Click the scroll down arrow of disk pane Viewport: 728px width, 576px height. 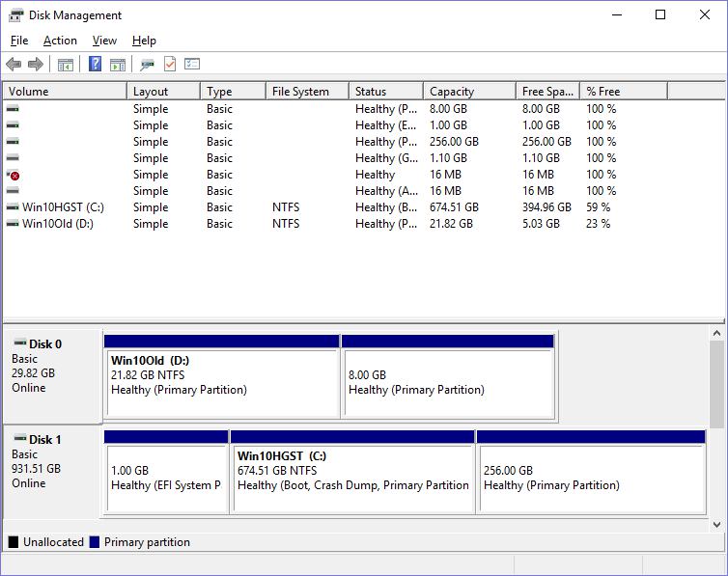[x=716, y=525]
